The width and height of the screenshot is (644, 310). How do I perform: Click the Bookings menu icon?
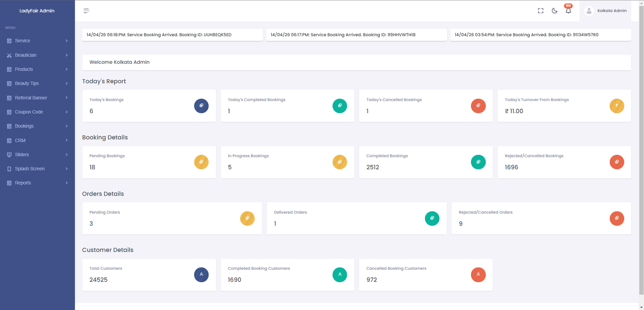point(9,126)
